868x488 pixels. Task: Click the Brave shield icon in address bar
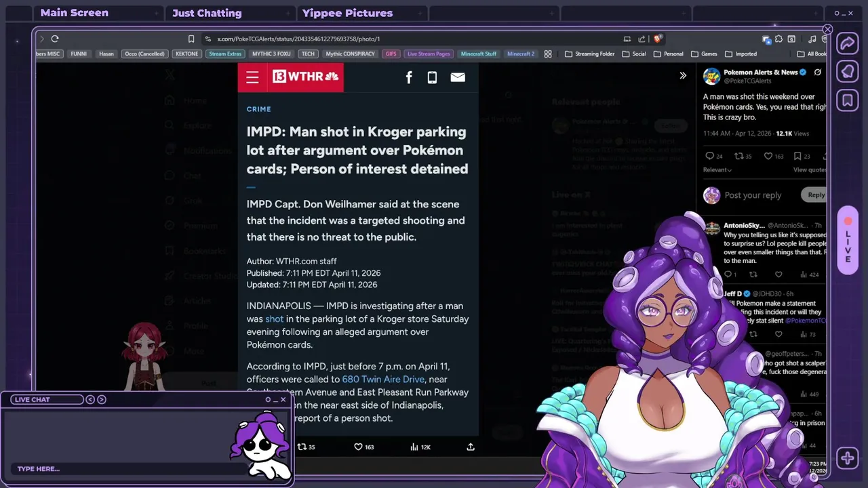point(658,39)
